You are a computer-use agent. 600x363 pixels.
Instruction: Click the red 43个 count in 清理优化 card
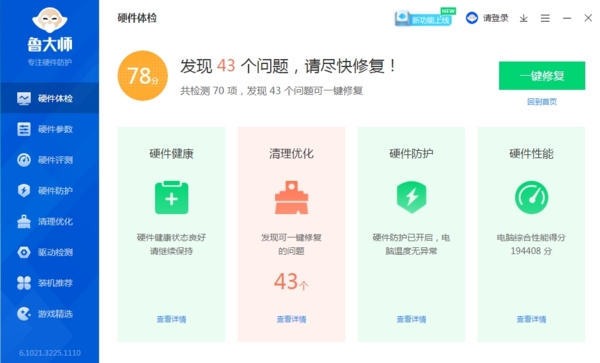point(291,282)
